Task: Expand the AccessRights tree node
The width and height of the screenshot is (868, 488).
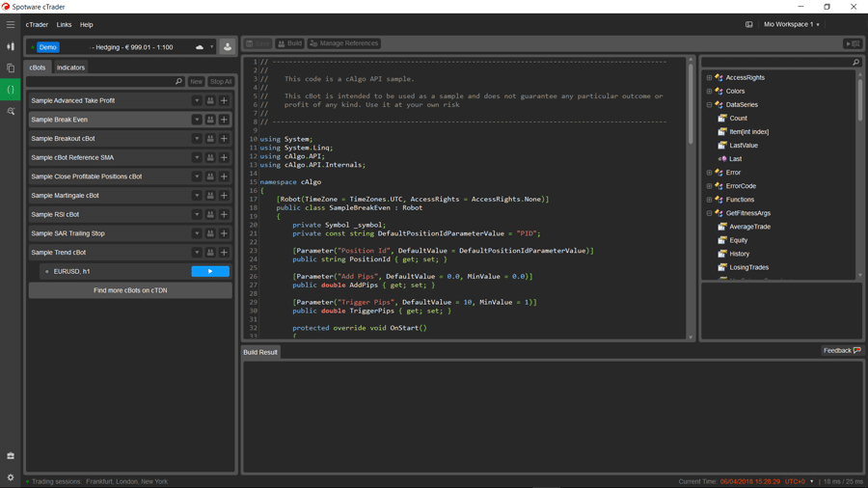Action: (x=709, y=77)
